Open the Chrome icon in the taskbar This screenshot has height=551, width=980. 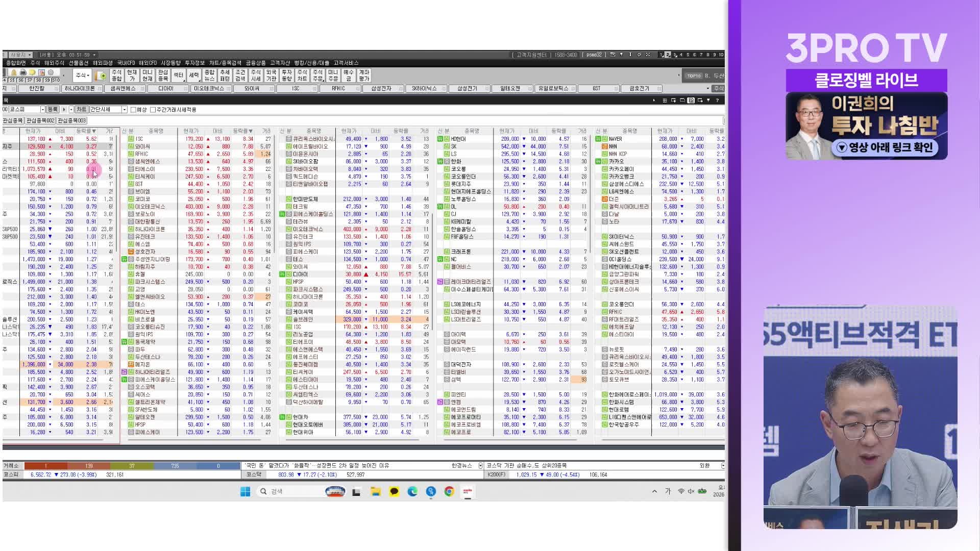tap(449, 491)
